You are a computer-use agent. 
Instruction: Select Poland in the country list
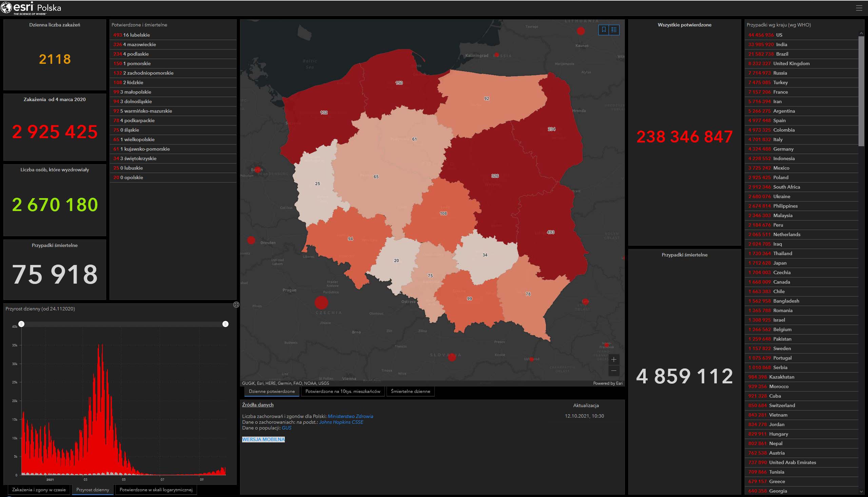point(780,177)
